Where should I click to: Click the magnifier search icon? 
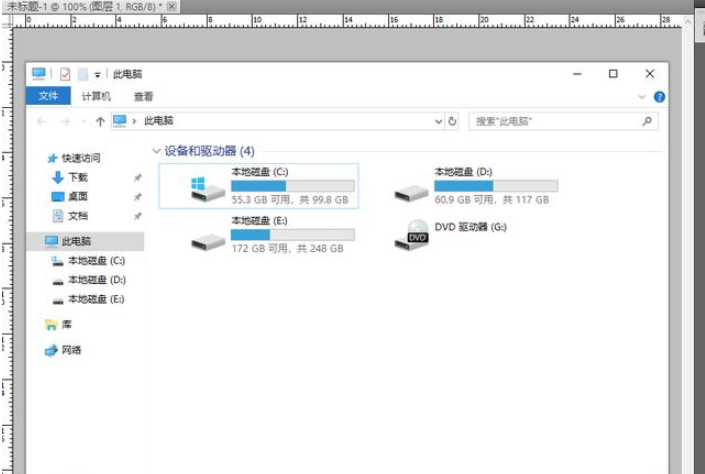(x=647, y=121)
